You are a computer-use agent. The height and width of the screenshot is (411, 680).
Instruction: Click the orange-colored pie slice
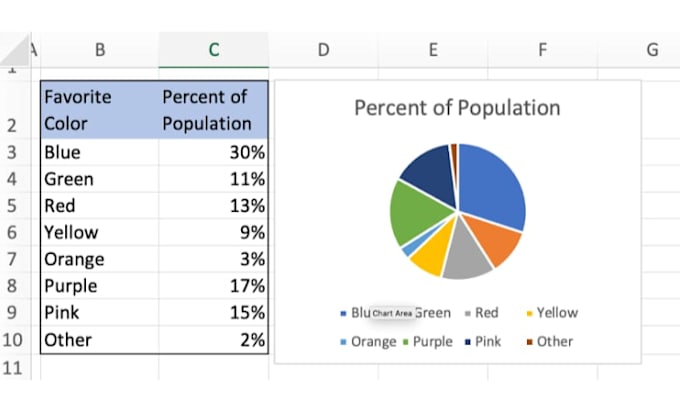pyautogui.click(x=496, y=241)
